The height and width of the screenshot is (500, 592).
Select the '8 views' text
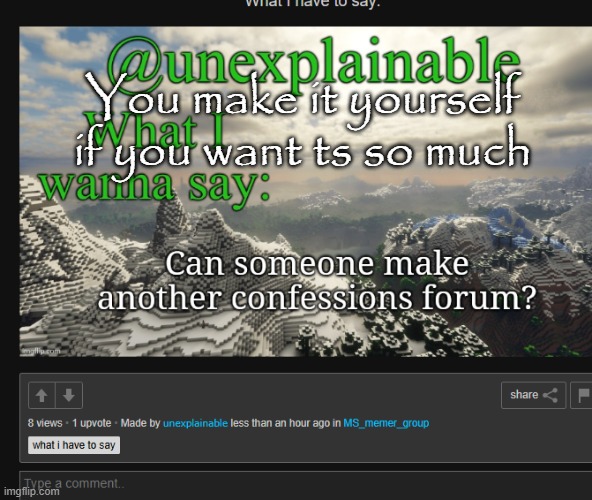pos(45,423)
